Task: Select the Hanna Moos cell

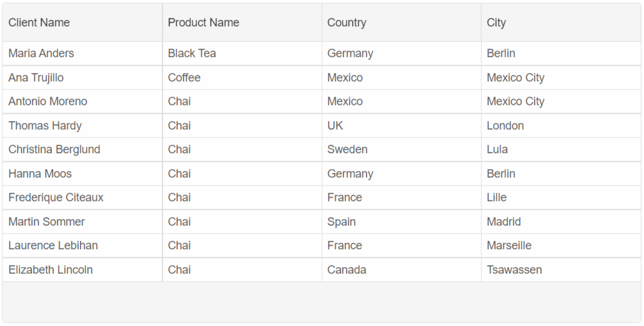Action: (40, 174)
